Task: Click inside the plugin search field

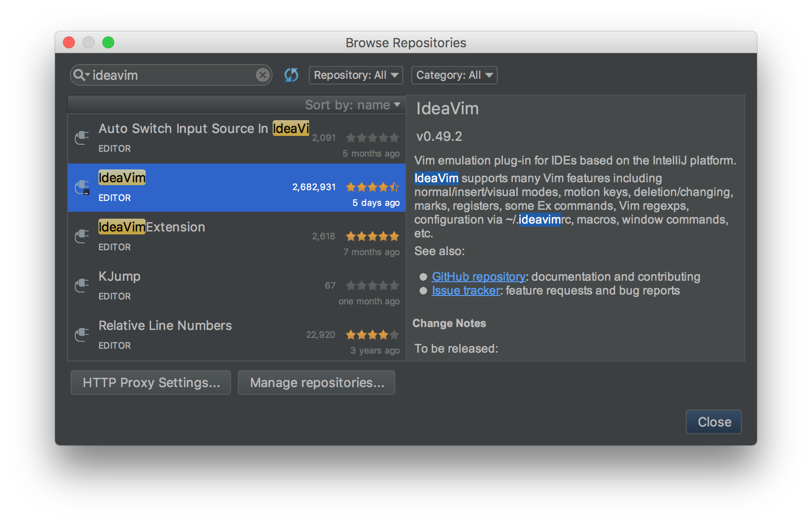Action: click(172, 75)
